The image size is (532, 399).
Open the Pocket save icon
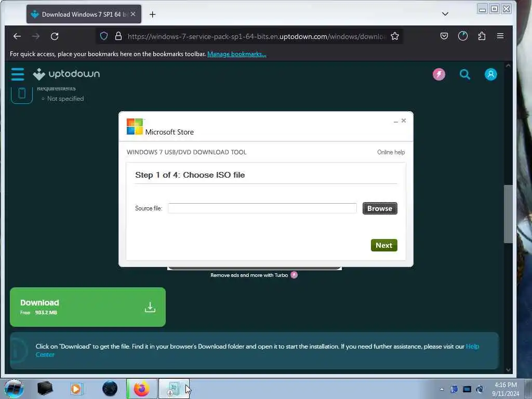444,36
